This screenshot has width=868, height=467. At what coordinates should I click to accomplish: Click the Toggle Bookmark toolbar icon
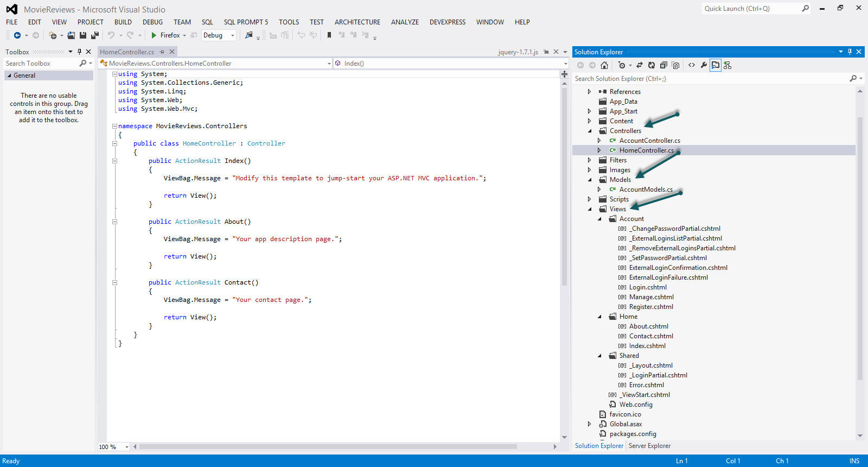coord(329,35)
